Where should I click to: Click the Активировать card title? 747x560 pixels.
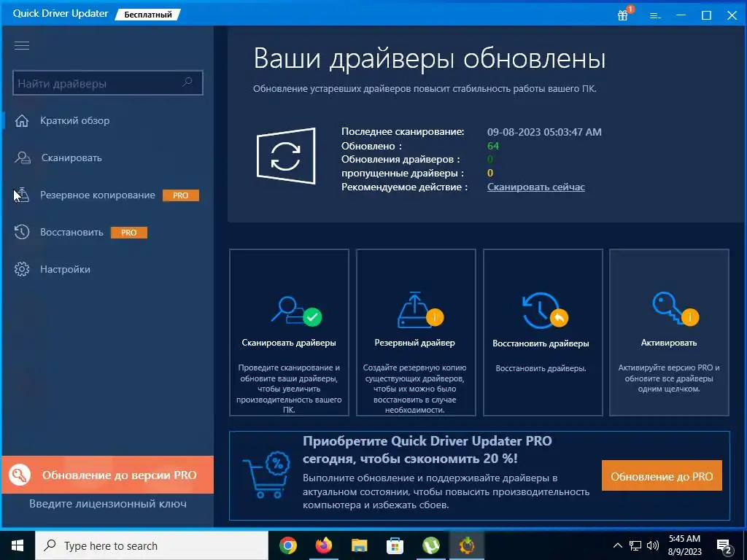tap(669, 343)
